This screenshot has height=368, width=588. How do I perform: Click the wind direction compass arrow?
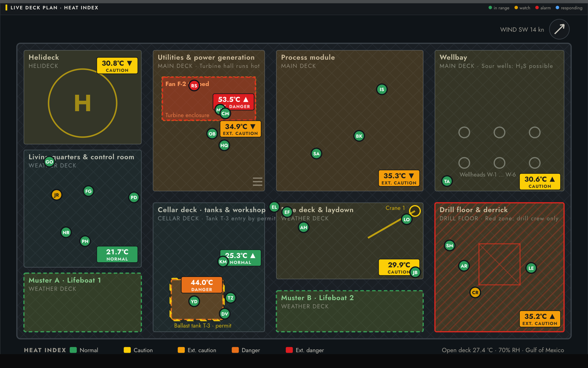559,29
